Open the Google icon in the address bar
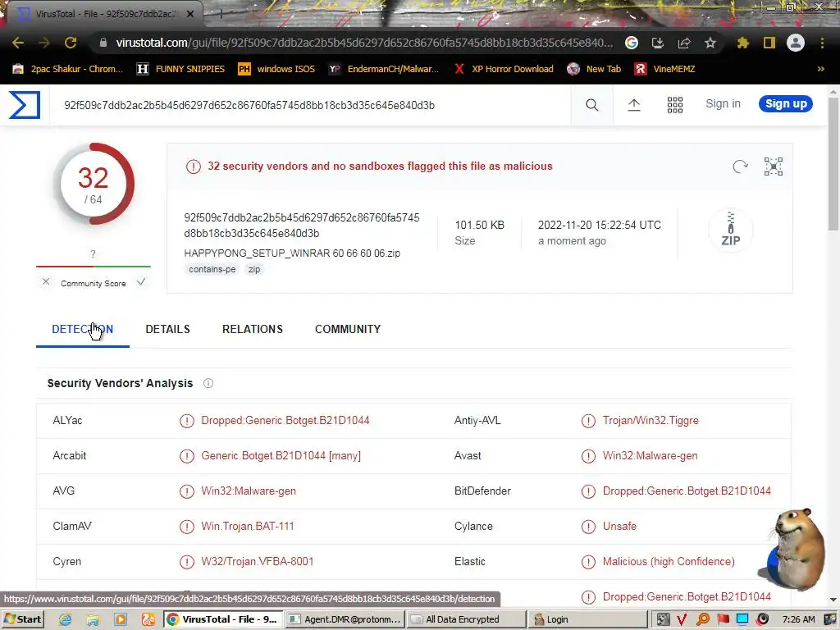 632,43
